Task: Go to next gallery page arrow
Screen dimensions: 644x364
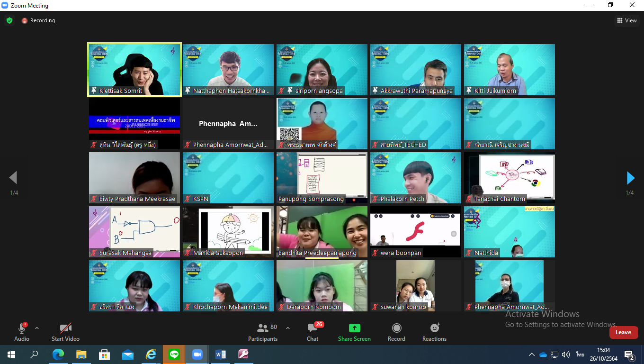Action: [630, 178]
